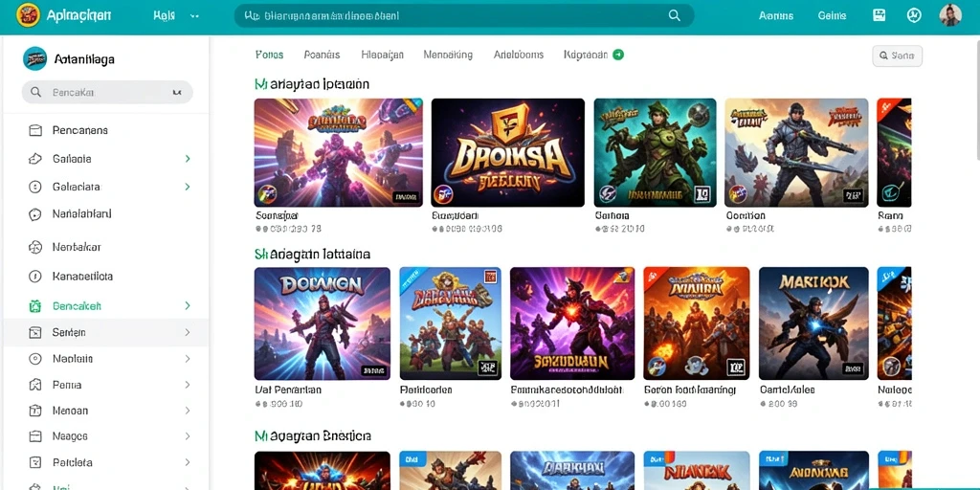Expand the Gencakeft sidebar chevron
This screenshot has width=980, height=490.
pos(187,306)
